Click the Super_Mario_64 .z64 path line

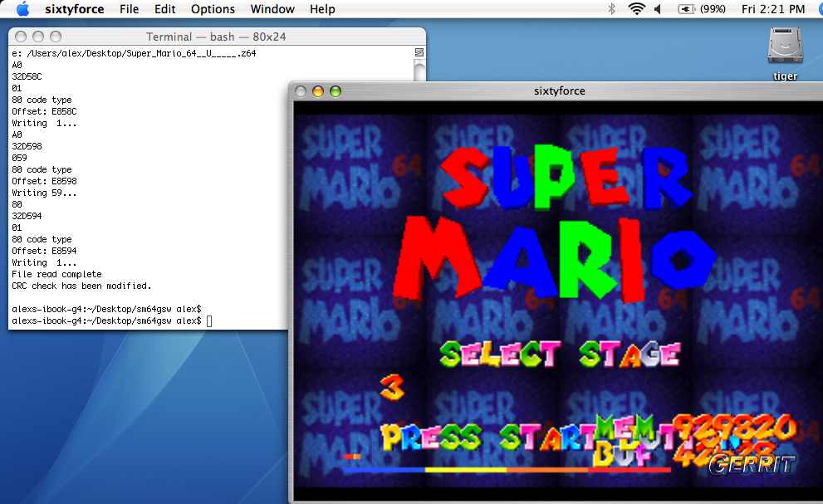[134, 53]
